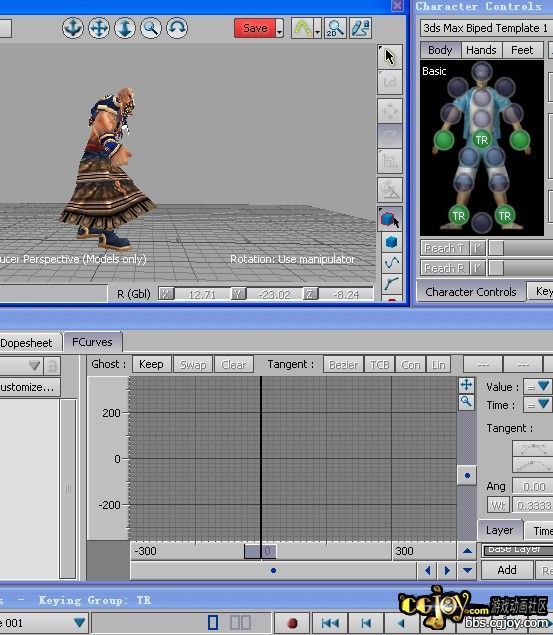Toggle the Reach R button
The height and width of the screenshot is (635, 553).
445,268
